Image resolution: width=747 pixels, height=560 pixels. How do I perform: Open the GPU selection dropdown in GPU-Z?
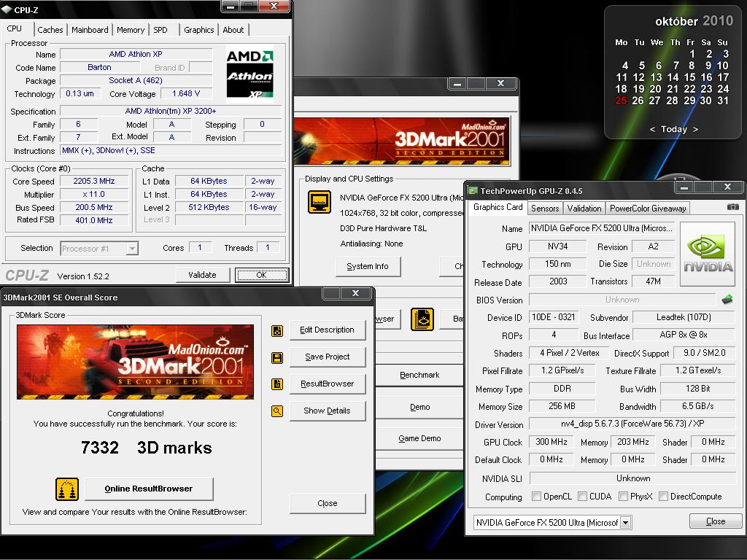pyautogui.click(x=625, y=523)
